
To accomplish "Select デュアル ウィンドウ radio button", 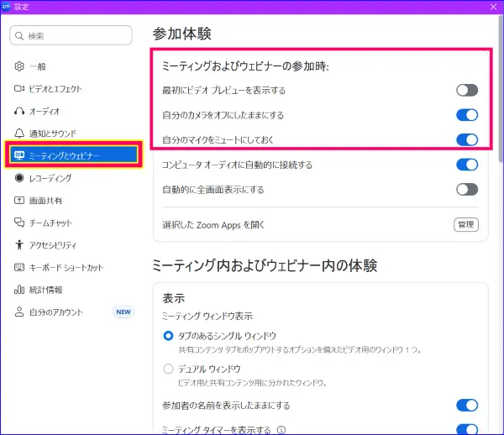I will pos(168,369).
